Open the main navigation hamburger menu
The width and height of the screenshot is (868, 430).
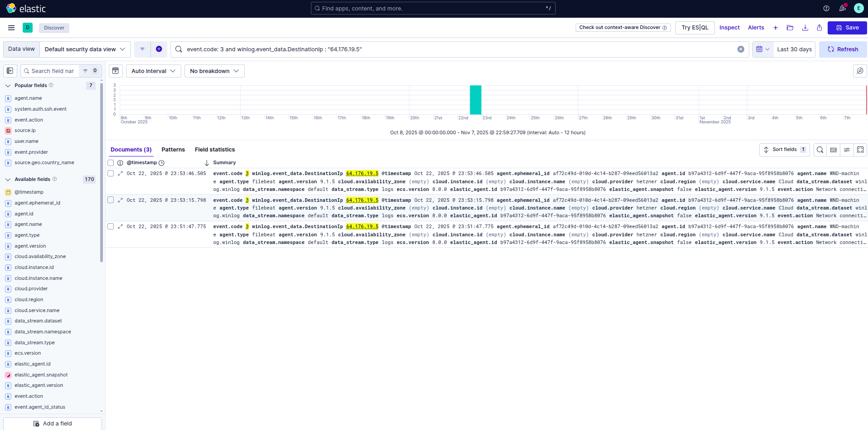pos(11,28)
